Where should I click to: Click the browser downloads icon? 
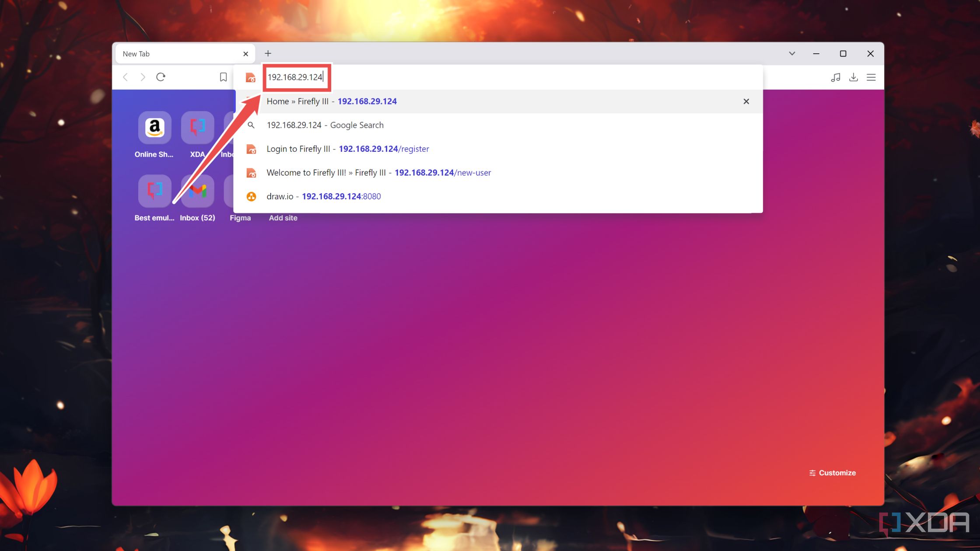pos(854,77)
